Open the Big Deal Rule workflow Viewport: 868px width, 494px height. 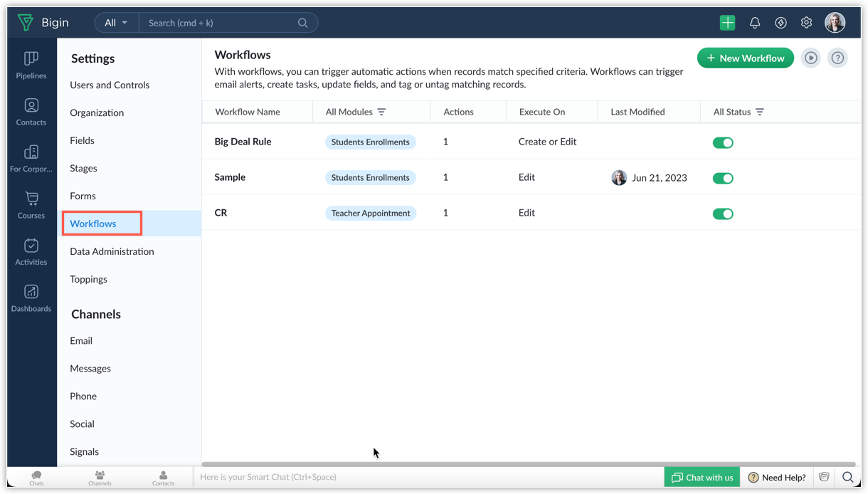pyautogui.click(x=243, y=142)
